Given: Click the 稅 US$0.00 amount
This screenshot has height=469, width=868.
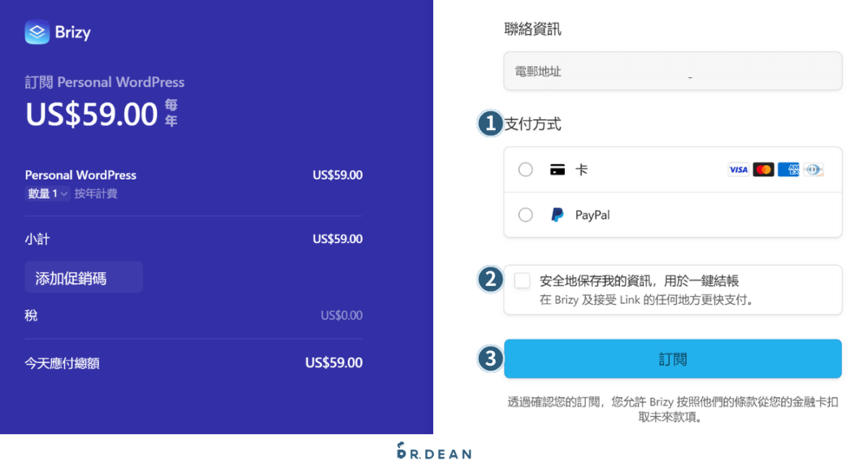Looking at the screenshot, I should point(341,315).
